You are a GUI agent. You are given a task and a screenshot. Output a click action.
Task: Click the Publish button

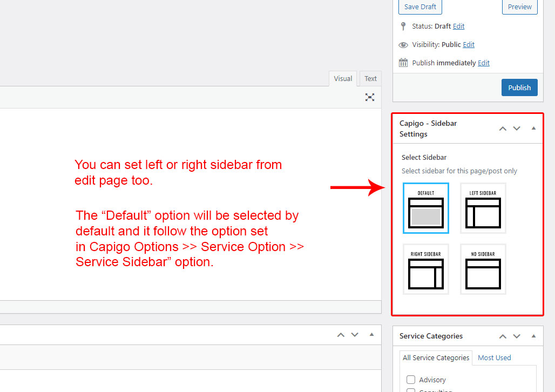click(x=519, y=87)
